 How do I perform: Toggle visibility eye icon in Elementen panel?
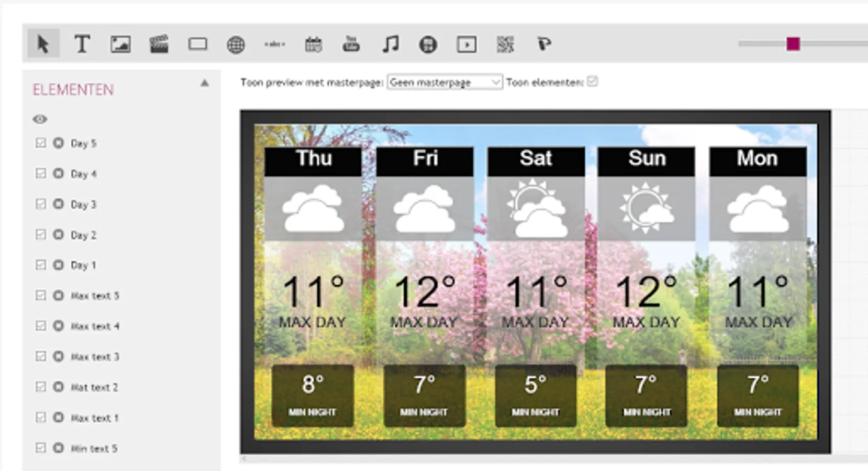tap(40, 119)
